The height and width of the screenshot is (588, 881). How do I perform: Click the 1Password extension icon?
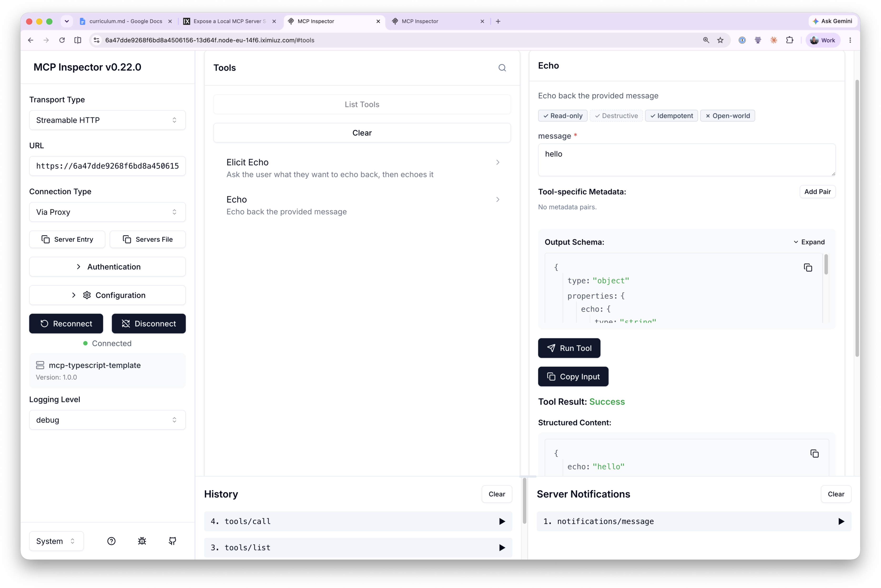coord(742,40)
